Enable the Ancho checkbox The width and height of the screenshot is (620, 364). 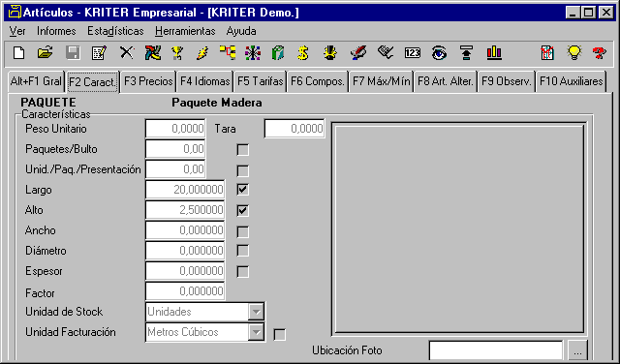click(243, 231)
